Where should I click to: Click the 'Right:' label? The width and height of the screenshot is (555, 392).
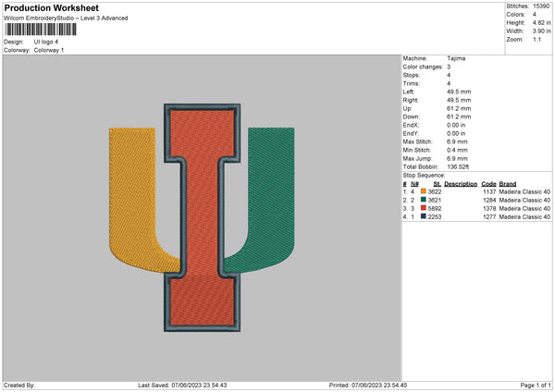(411, 100)
